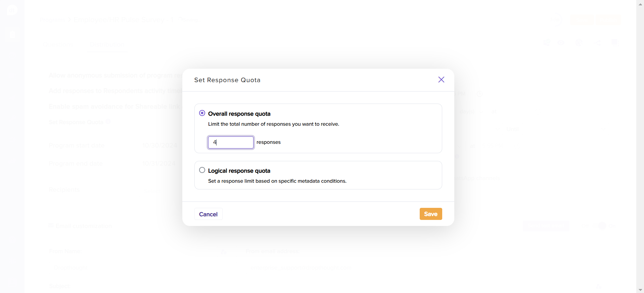The height and width of the screenshot is (293, 644).
Task: Switch to the Questions tab
Action: tap(57, 45)
